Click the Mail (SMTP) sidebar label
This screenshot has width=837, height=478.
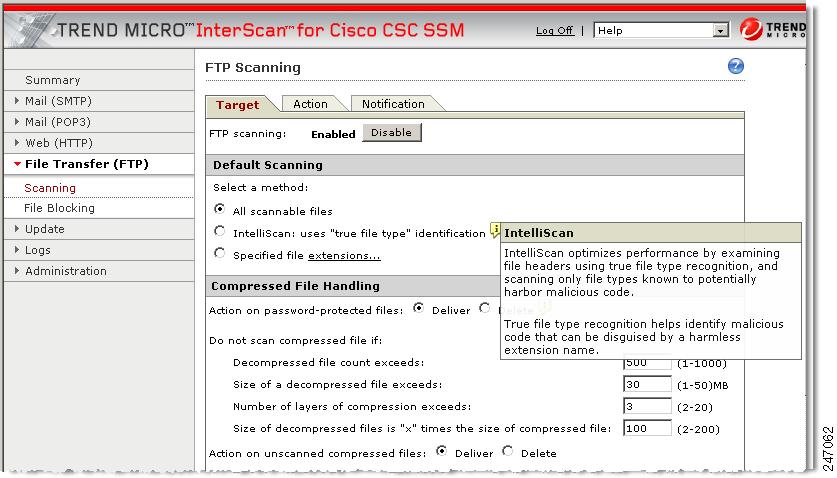click(59, 101)
